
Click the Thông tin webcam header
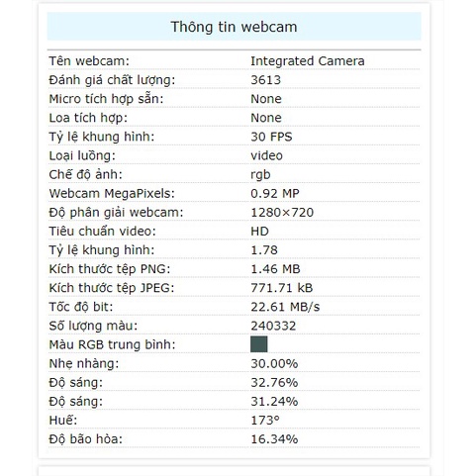point(234,27)
